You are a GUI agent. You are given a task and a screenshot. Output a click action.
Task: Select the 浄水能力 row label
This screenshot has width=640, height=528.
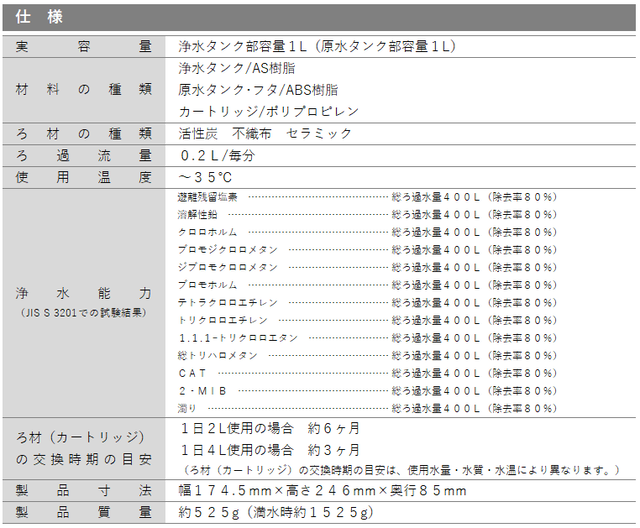(x=84, y=293)
